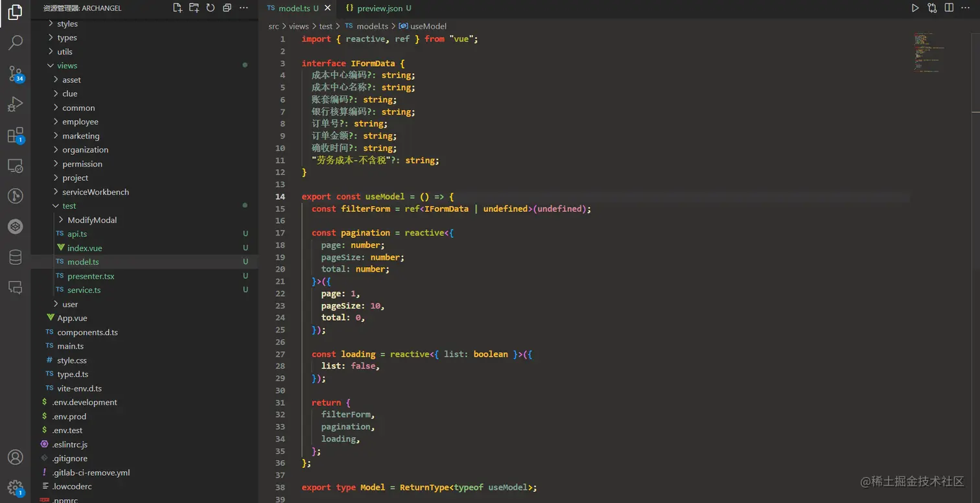Expand the employee folder
Viewport: 980px width, 503px height.
(x=144, y=122)
